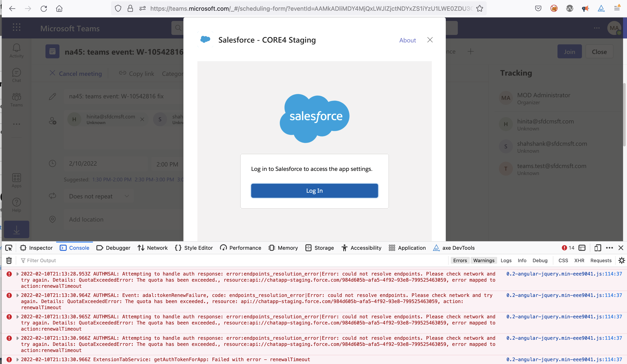Select Teams in the left sidebar

tap(16, 100)
